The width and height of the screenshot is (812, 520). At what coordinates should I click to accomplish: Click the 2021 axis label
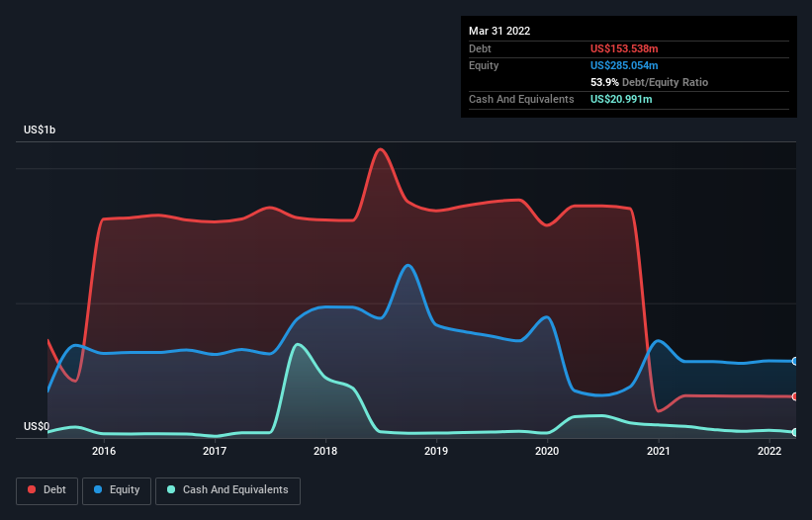(x=658, y=451)
